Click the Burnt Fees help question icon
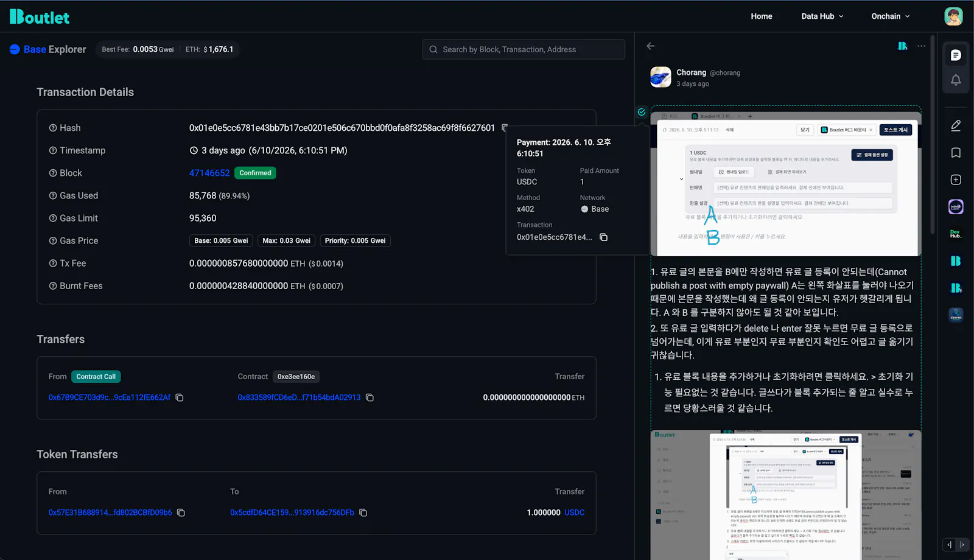 coord(53,286)
